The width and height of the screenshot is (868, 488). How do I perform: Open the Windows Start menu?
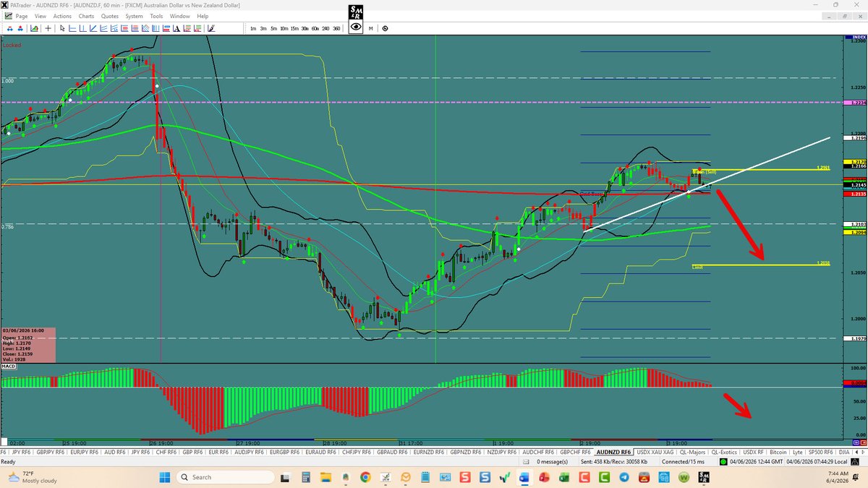click(164, 477)
